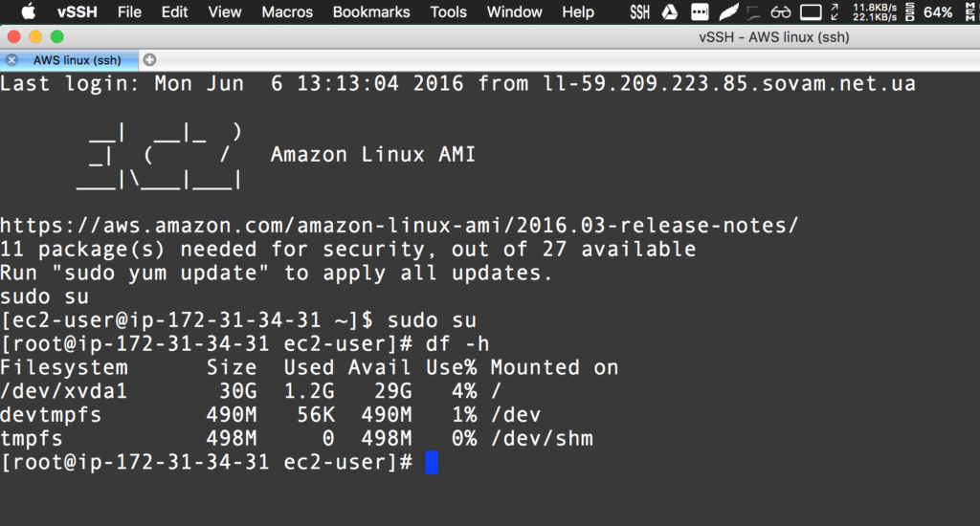The image size is (980, 526).
Task: Click the SSH status menu bar icon
Action: [640, 12]
